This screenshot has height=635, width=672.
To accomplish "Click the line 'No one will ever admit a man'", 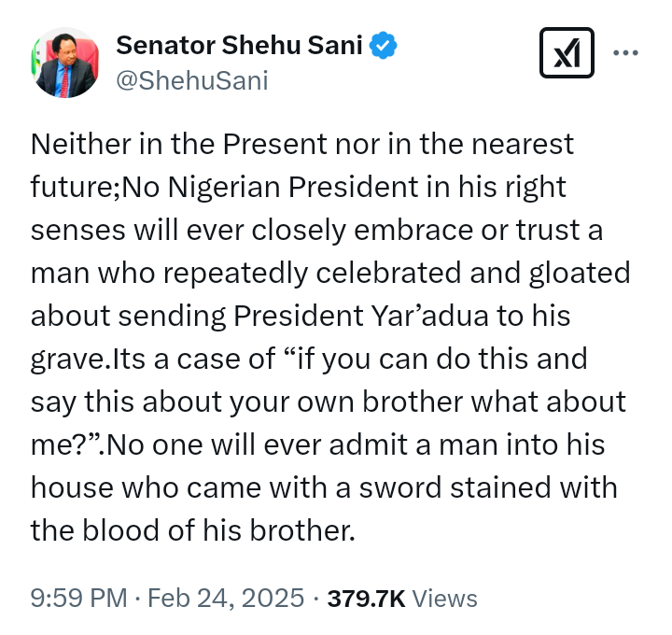I will tap(355, 444).
